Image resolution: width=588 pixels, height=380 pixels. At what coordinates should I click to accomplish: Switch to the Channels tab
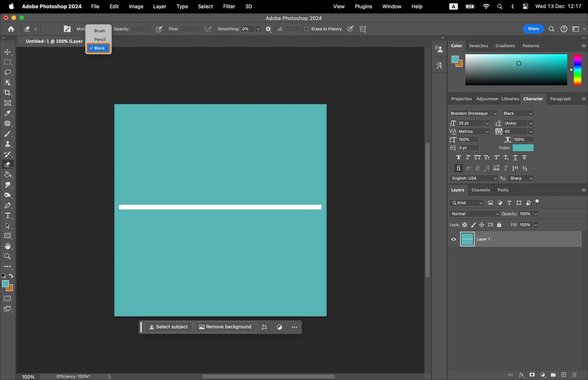pos(481,190)
